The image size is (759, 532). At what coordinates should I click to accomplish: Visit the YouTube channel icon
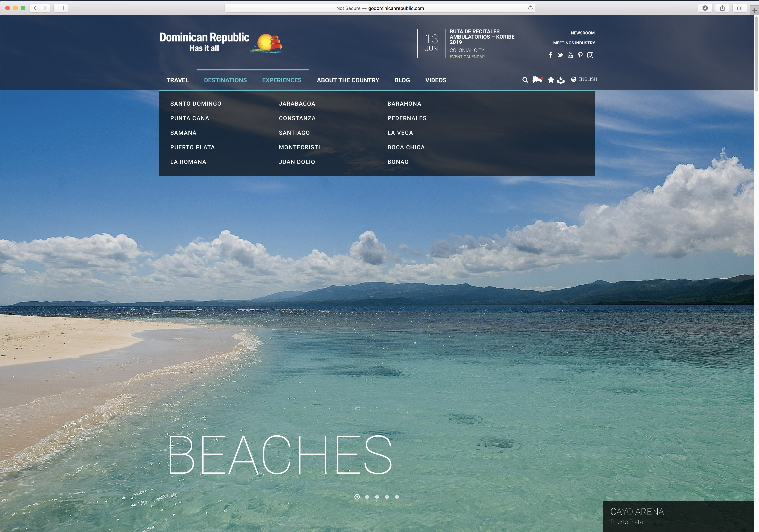[x=570, y=55]
